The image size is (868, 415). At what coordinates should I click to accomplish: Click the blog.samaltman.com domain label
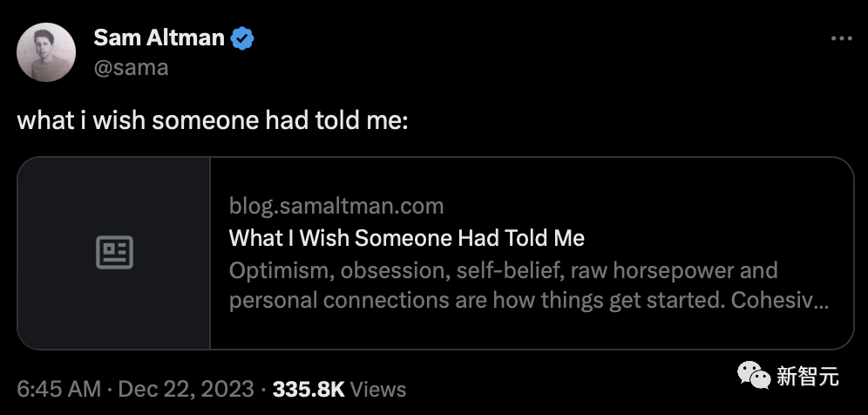pyautogui.click(x=336, y=206)
